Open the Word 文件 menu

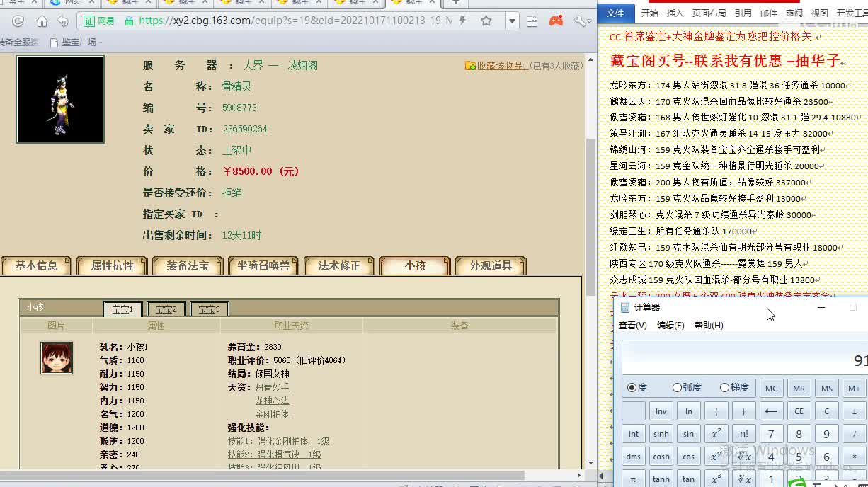(615, 13)
